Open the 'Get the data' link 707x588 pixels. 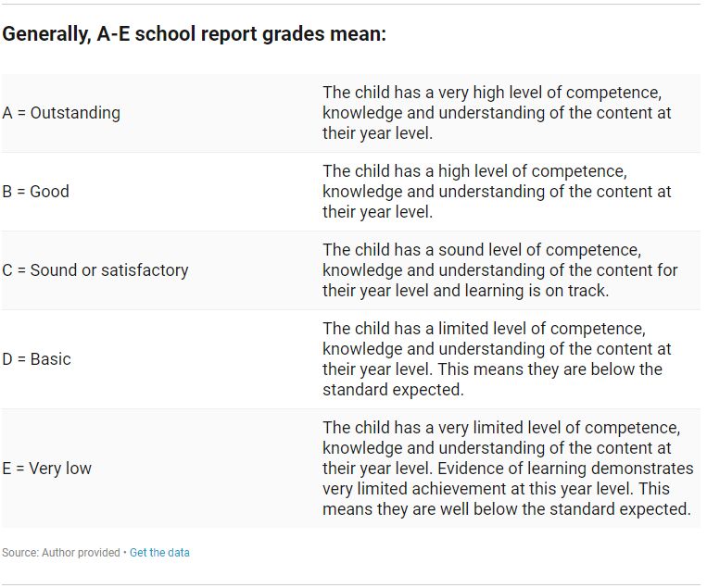pyautogui.click(x=159, y=553)
